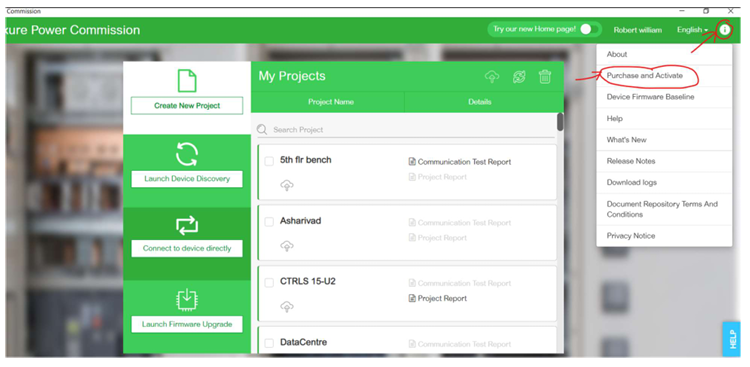Image resolution: width=750 pixels, height=367 pixels.
Task: Select the CTRLS 15-U2 project name
Action: tap(308, 281)
